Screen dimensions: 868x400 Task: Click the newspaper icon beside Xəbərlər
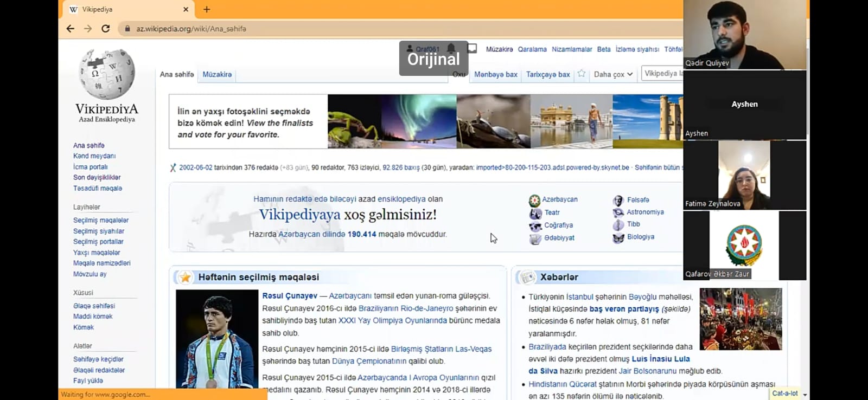point(527,278)
